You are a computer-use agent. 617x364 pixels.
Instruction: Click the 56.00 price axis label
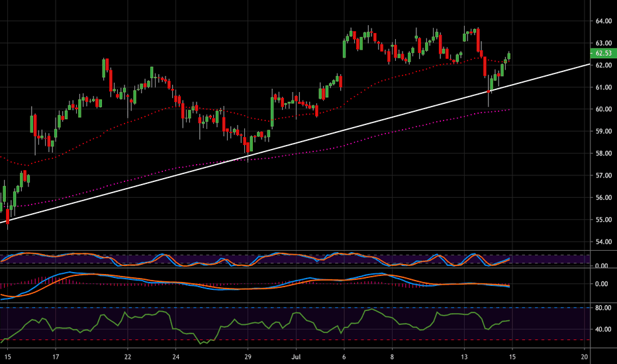pyautogui.click(x=604, y=197)
